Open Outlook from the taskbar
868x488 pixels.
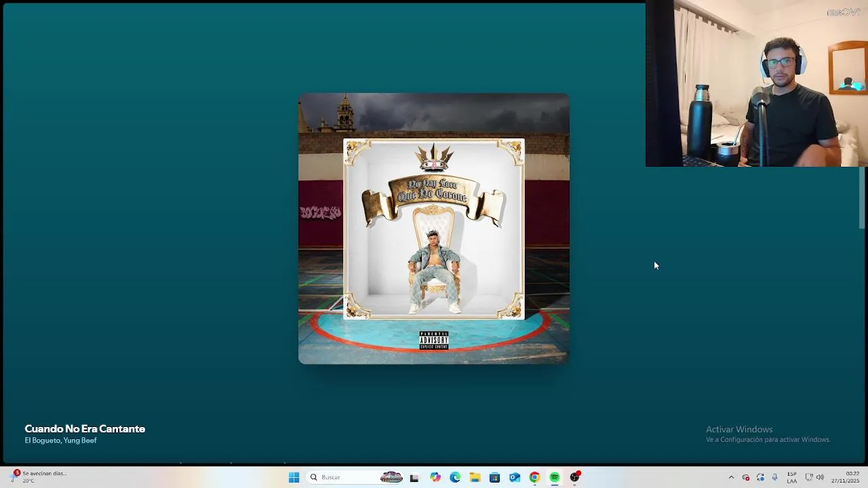click(515, 477)
